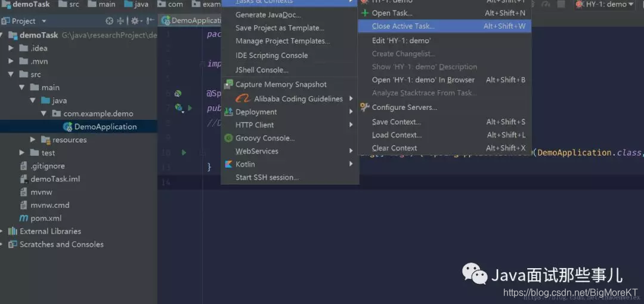Click the Capture Memory Snapshot icon
The height and width of the screenshot is (304, 644).
coord(228,85)
